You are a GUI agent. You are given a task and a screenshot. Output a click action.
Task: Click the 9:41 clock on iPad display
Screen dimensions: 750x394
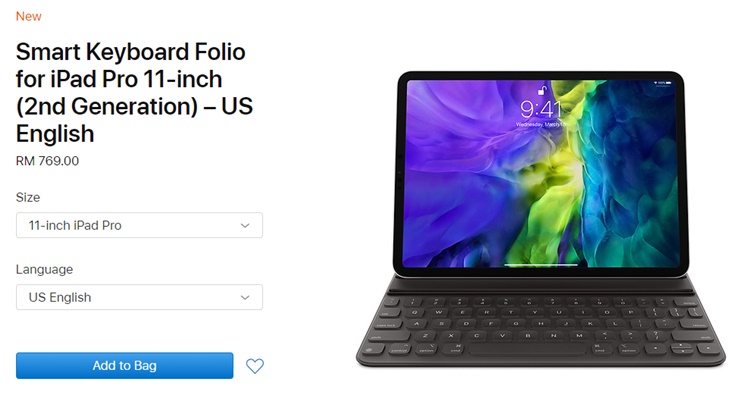click(x=541, y=109)
